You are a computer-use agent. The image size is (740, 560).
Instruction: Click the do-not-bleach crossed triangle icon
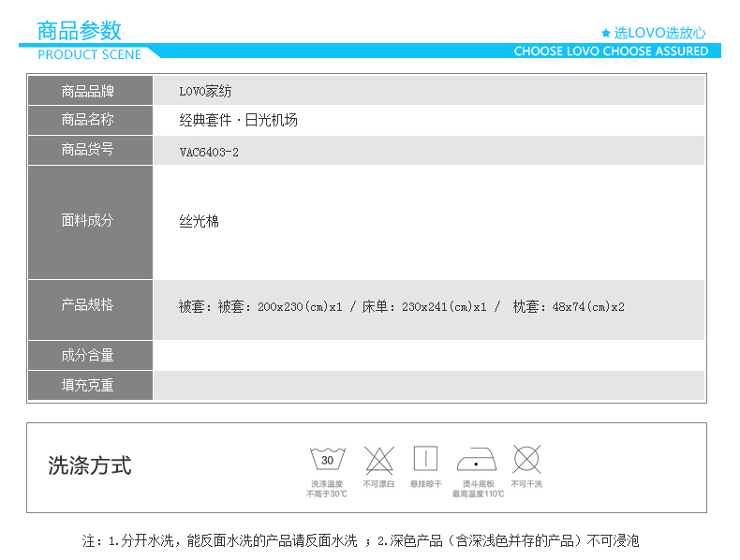379,460
